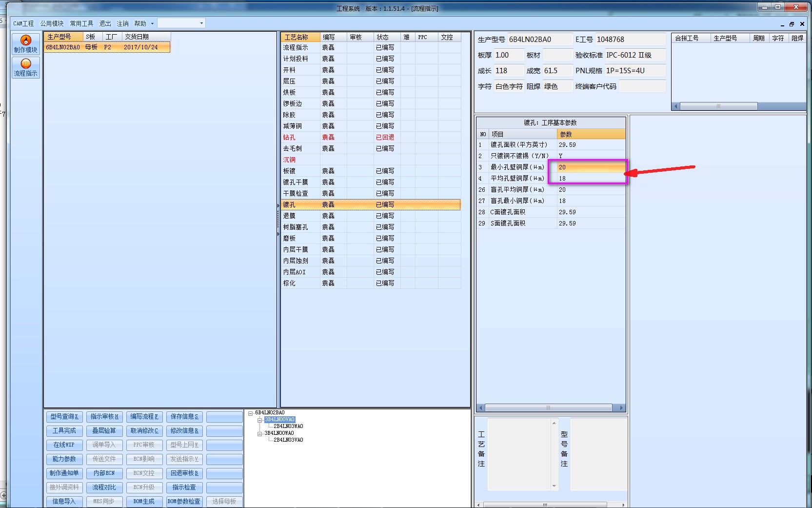Click the 工艺备注 scroll down arrow
Viewport: 812px width, 508px height.
[554, 486]
